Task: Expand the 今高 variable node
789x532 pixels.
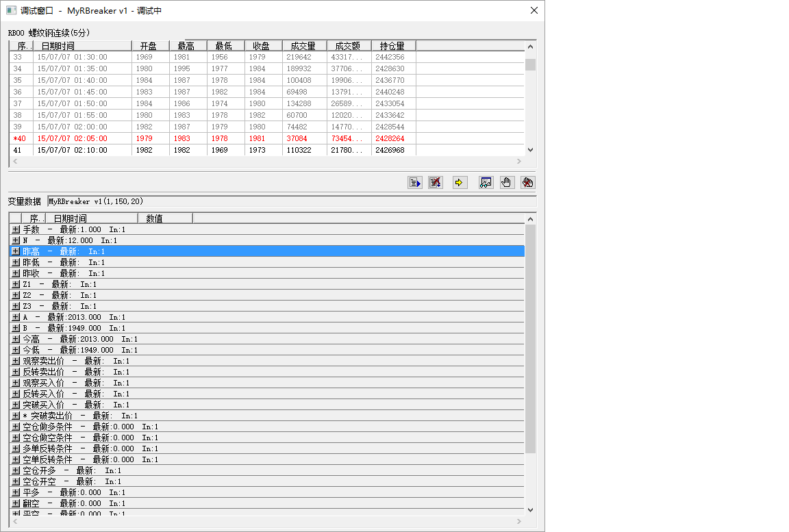Action: 15,339
